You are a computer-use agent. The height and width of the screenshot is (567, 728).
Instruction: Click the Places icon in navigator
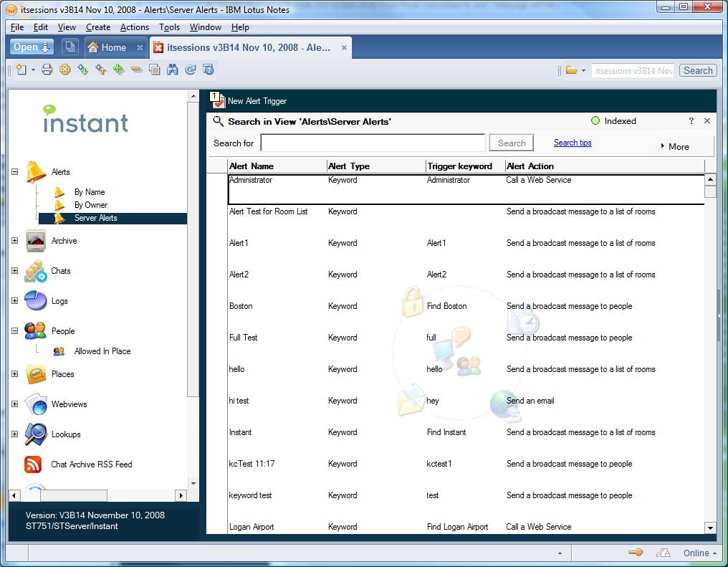point(36,374)
